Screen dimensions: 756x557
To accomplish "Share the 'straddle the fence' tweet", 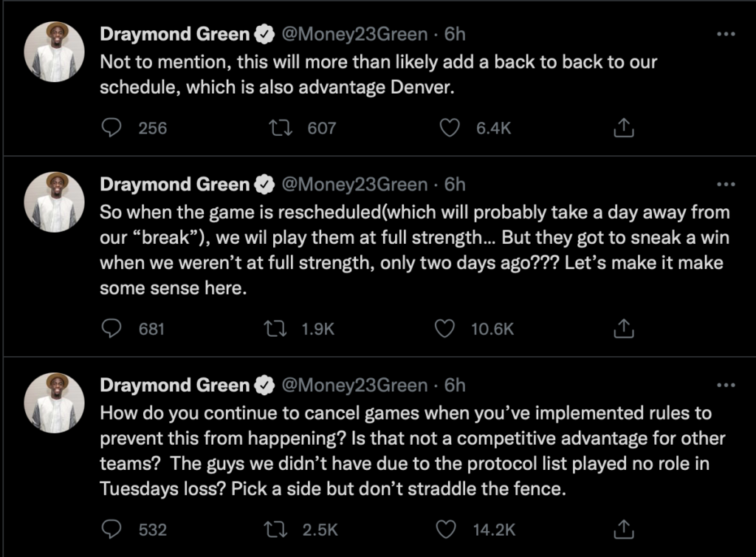I will (x=623, y=528).
